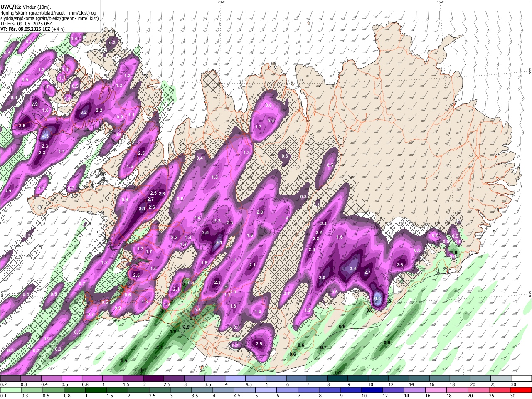Click the light gray top-row swatch labeled 25
This screenshot has width=532, height=399.
point(501,379)
